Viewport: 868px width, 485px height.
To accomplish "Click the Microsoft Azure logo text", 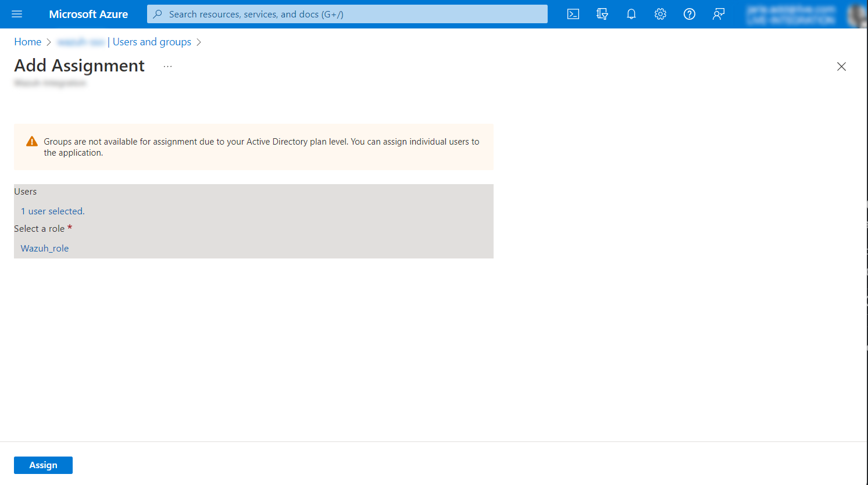I will [x=88, y=14].
